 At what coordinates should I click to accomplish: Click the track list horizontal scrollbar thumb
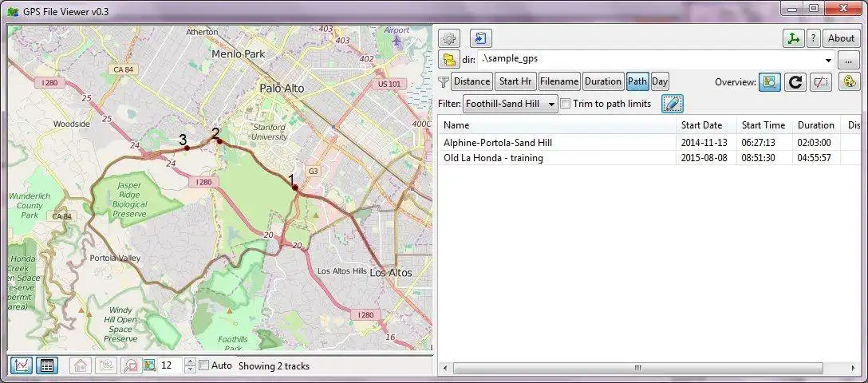tap(637, 368)
